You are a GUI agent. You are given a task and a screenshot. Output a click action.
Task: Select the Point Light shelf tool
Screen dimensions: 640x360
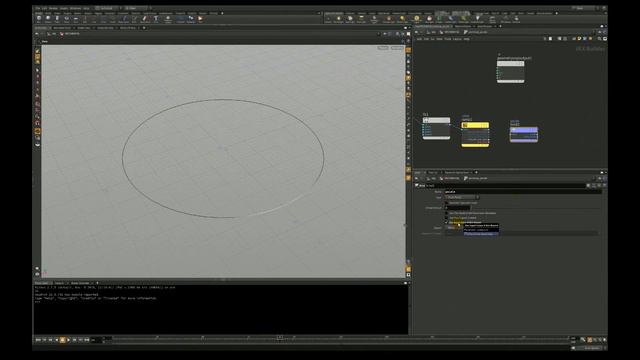(339, 19)
